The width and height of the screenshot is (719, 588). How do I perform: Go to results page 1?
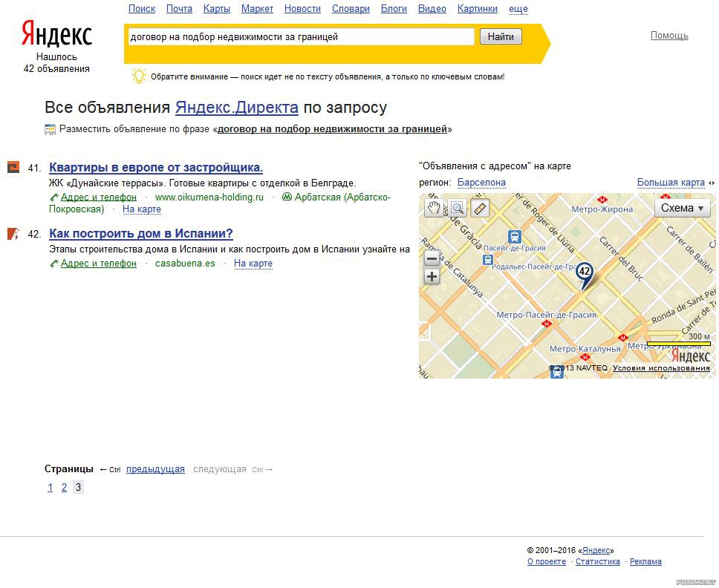pos(50,487)
